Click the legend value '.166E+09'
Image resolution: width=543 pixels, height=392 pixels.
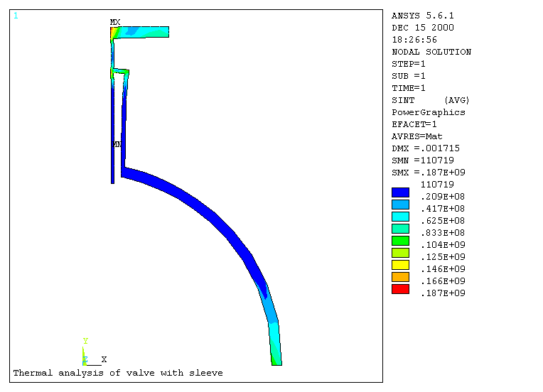click(x=443, y=281)
